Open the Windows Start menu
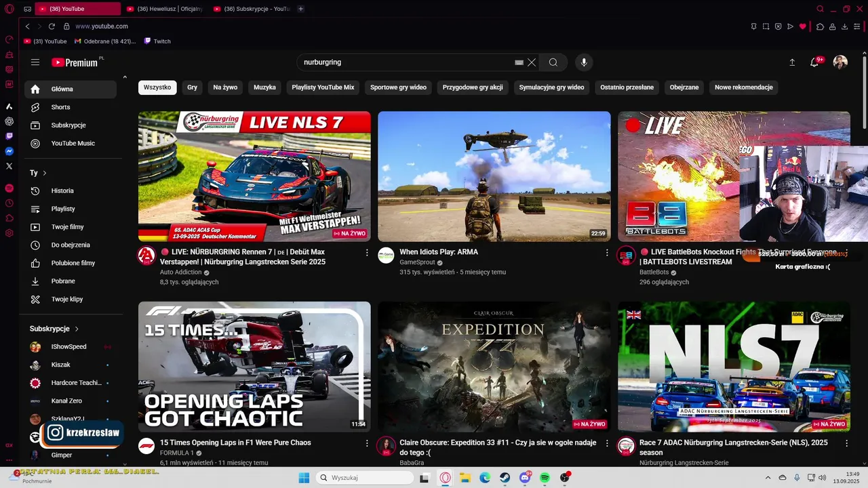Screen dimensions: 868x488 [304, 478]
